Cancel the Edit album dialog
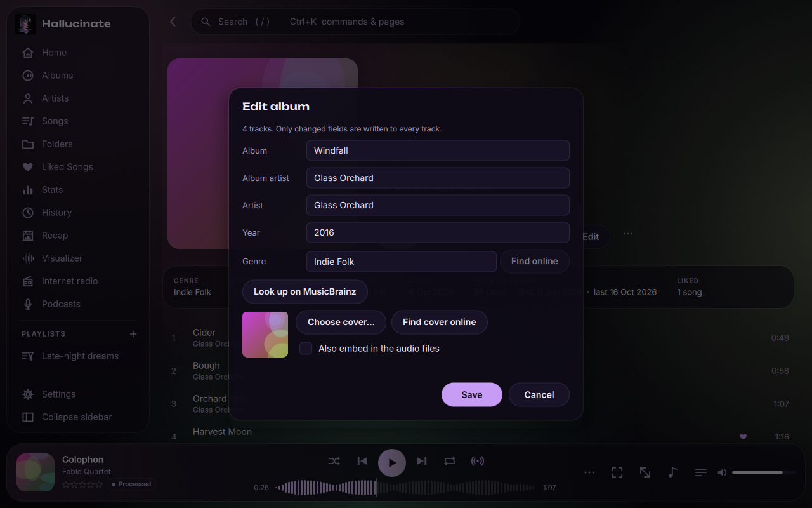 coord(539,394)
